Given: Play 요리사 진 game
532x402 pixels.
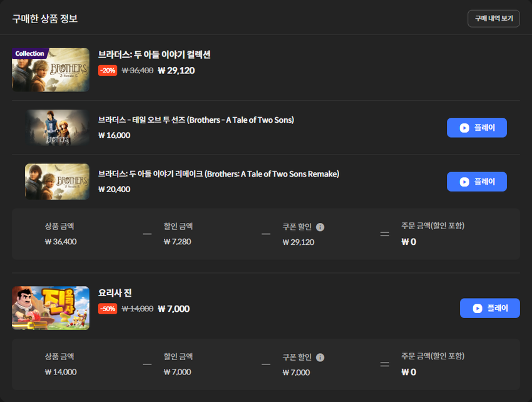Looking at the screenshot, I should [x=490, y=308].
